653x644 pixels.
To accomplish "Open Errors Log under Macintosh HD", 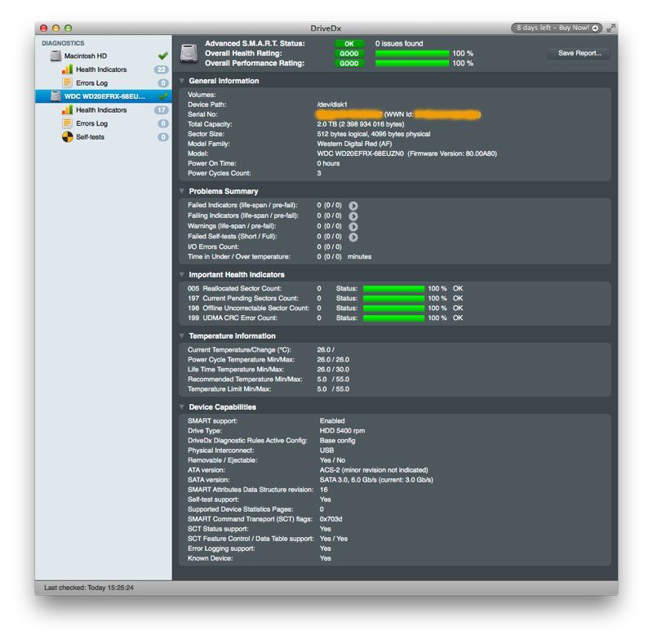I will point(91,83).
